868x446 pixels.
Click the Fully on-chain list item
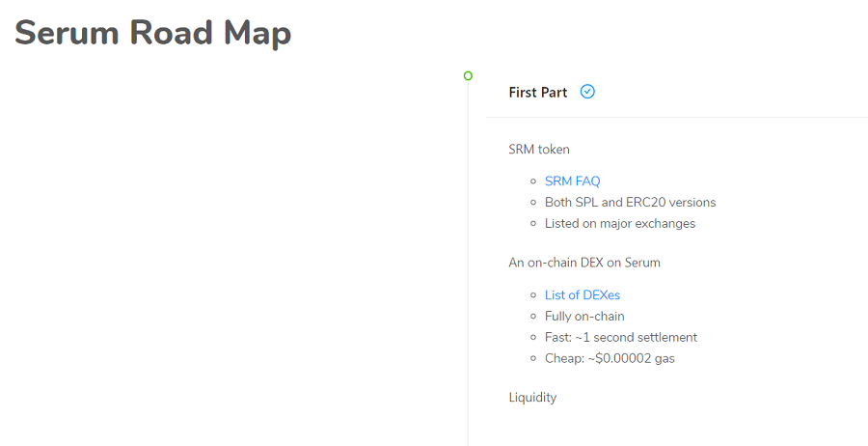(x=584, y=317)
